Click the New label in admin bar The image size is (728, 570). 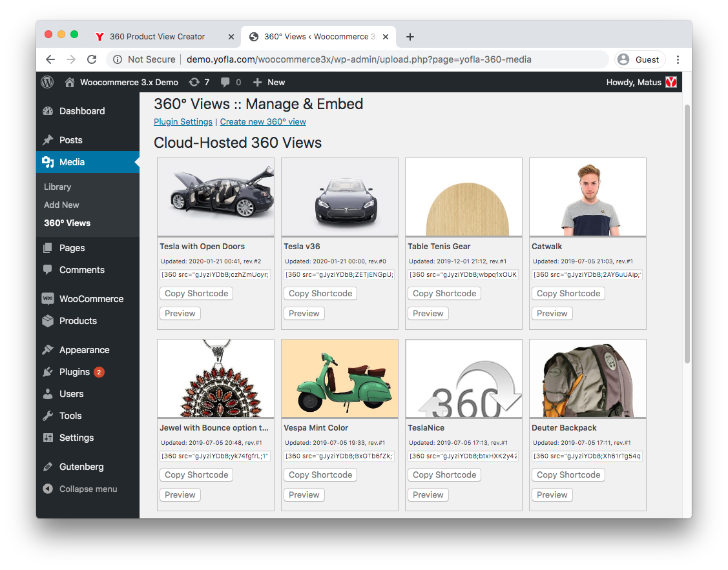276,82
